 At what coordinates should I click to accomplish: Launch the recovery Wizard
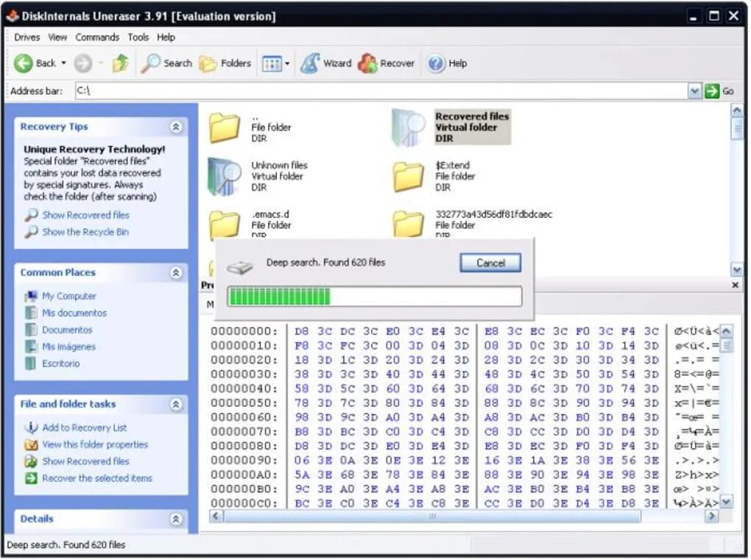coord(325,63)
